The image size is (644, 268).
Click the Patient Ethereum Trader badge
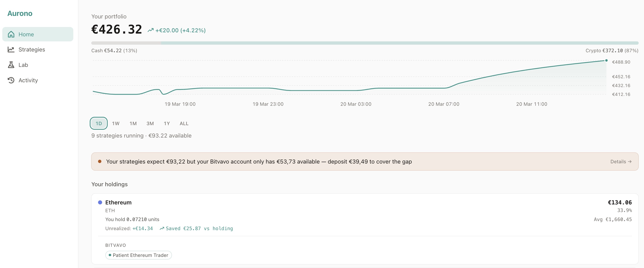tap(138, 255)
